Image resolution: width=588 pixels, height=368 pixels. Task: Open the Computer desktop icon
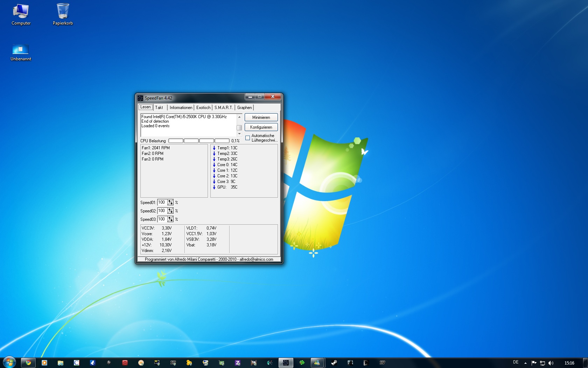click(x=21, y=15)
